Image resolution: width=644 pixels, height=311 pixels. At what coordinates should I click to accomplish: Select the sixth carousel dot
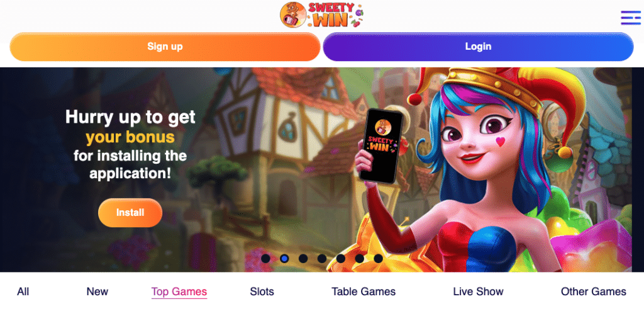pos(359,258)
